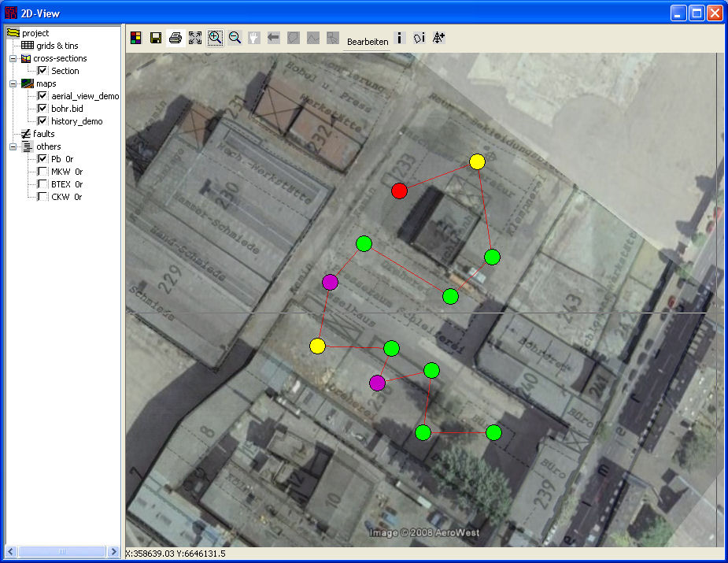Select the 'maps' tree label
The width and height of the screenshot is (728, 563).
click(46, 83)
